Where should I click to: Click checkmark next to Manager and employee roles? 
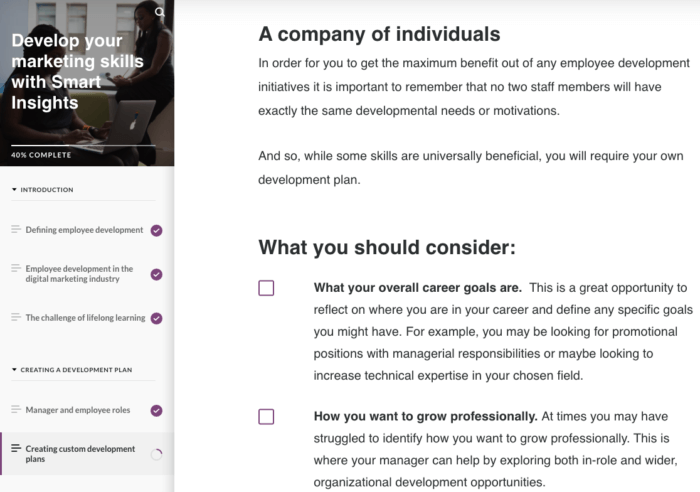click(156, 410)
